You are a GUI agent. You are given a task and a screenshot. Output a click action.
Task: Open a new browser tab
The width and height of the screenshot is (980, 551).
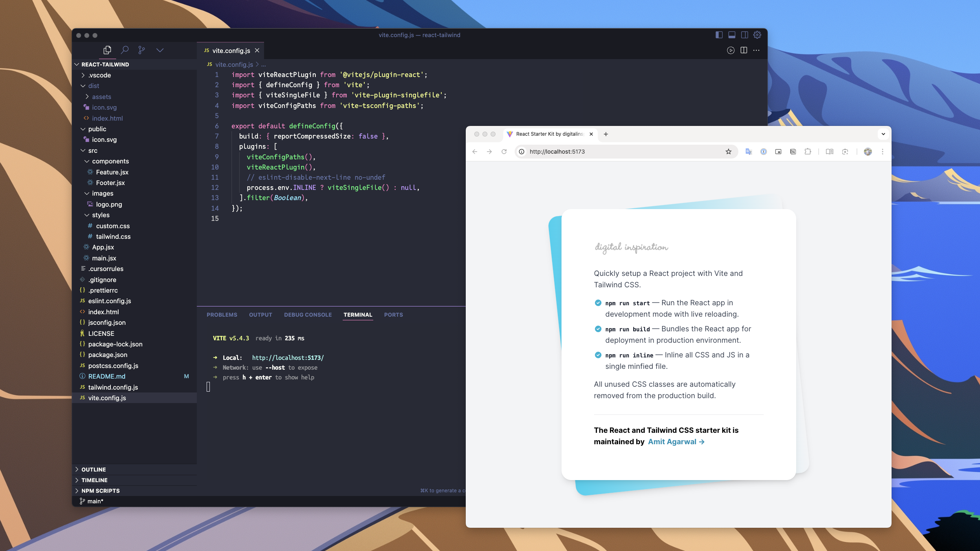606,134
